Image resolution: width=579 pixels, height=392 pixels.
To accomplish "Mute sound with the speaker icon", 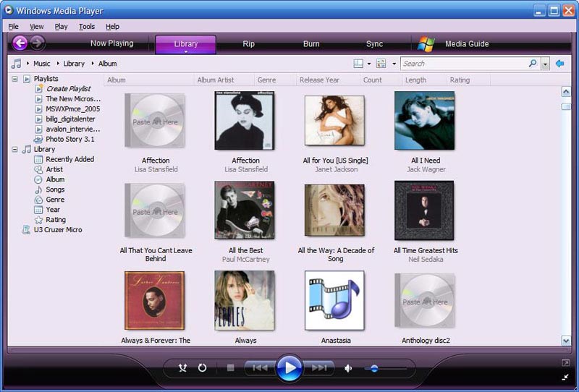I will click(348, 368).
